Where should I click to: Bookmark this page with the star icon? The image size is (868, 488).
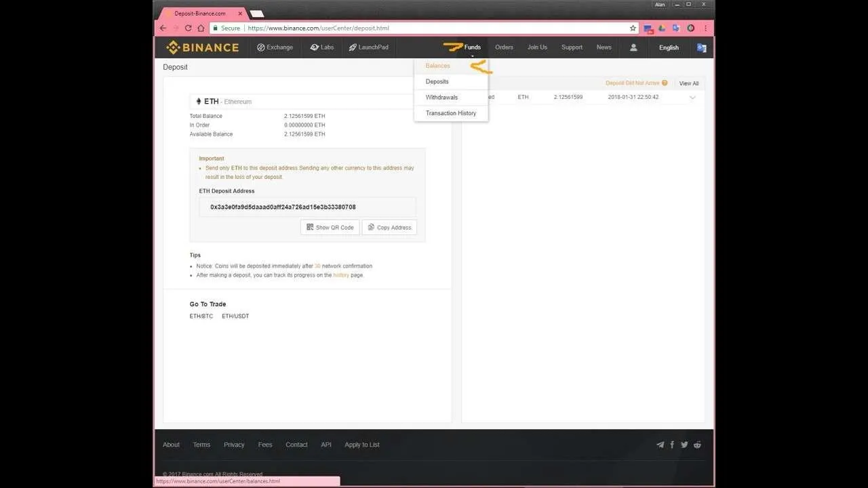[633, 28]
